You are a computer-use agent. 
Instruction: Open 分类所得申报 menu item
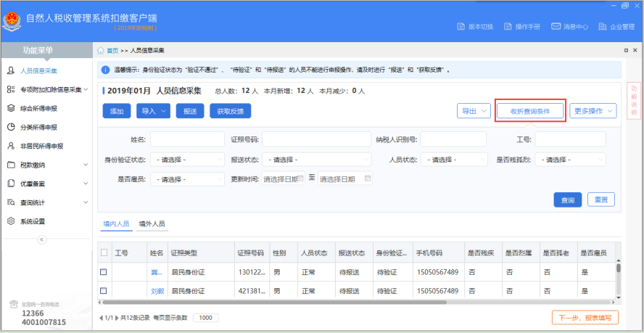pyautogui.click(x=38, y=128)
